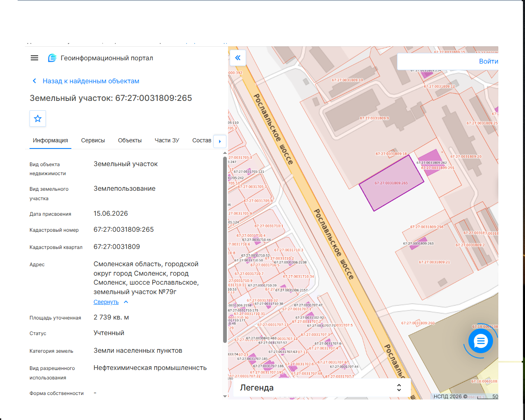Open the Объекты tab
This screenshot has height=420, width=525.
click(130, 140)
